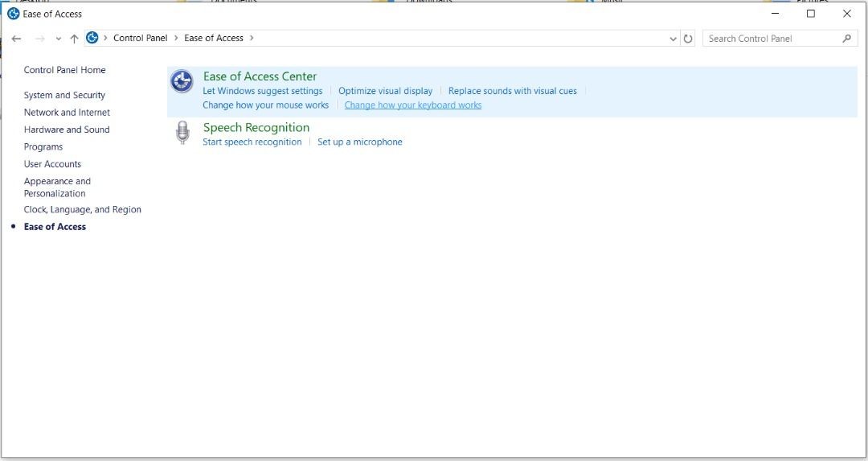Click the Speech Recognition microphone icon
Screen dimensions: 868x461
[x=182, y=133]
